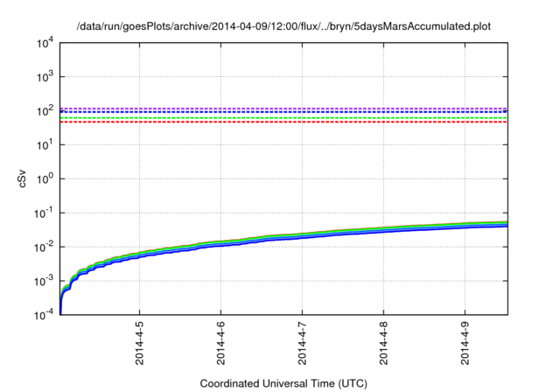
Task: Click the cSv y-axis label
Action: pyautogui.click(x=22, y=178)
